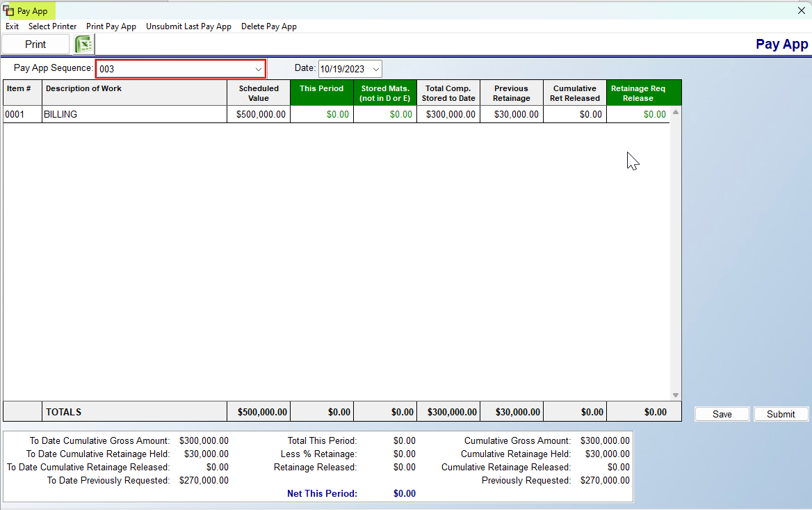Export the pay app to Excel

tap(83, 44)
